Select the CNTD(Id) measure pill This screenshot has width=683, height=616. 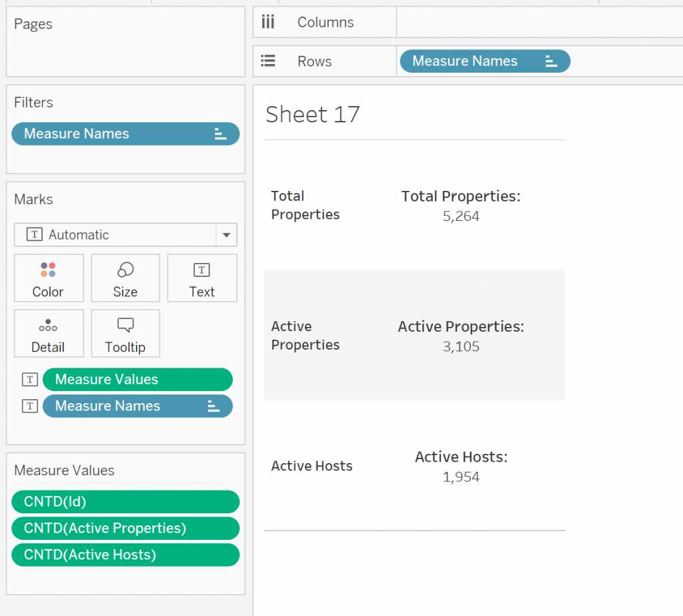pos(125,502)
